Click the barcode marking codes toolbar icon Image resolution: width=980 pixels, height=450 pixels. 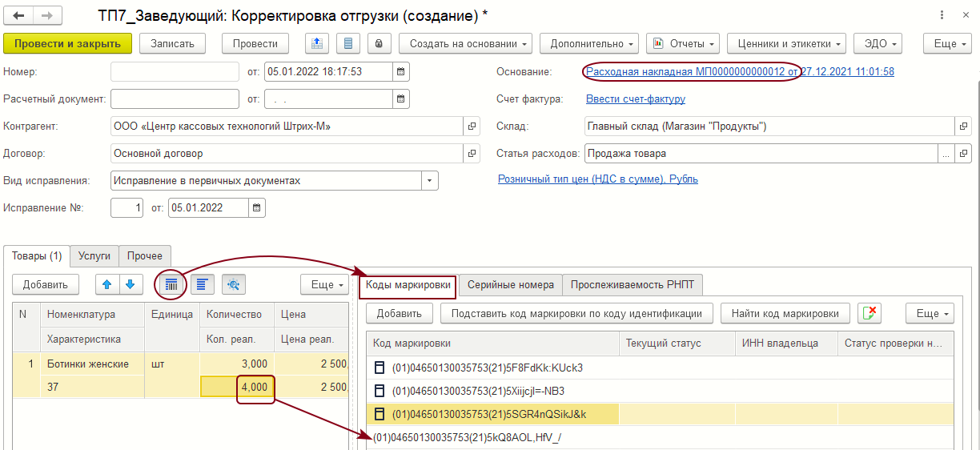[x=171, y=284]
